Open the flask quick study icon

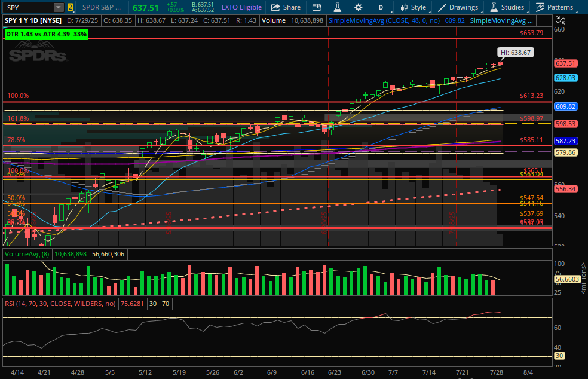point(337,7)
